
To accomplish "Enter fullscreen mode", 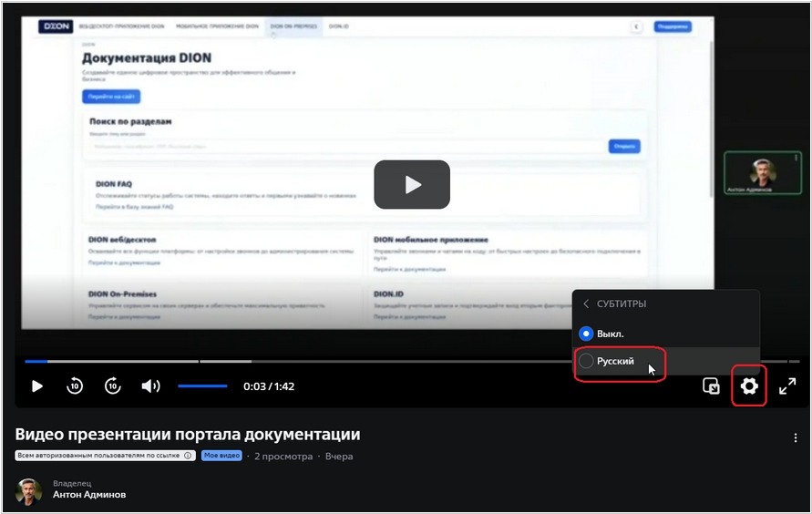I will point(787,386).
